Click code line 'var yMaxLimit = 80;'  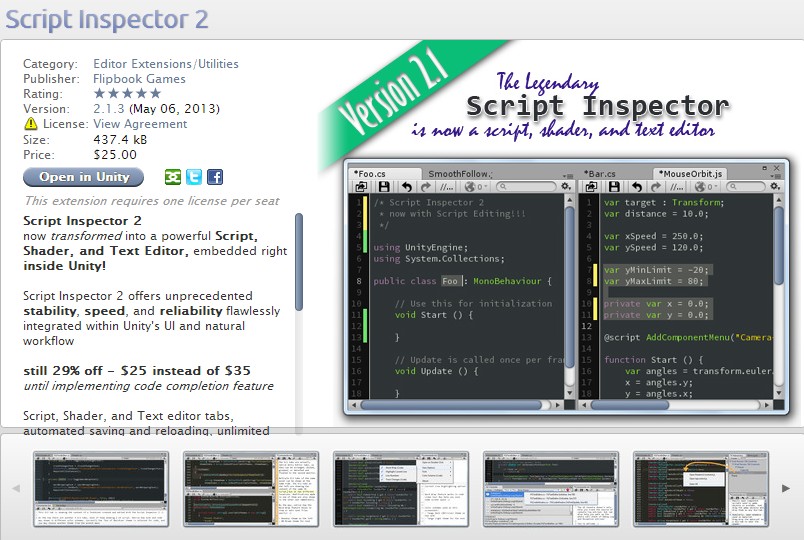click(653, 281)
